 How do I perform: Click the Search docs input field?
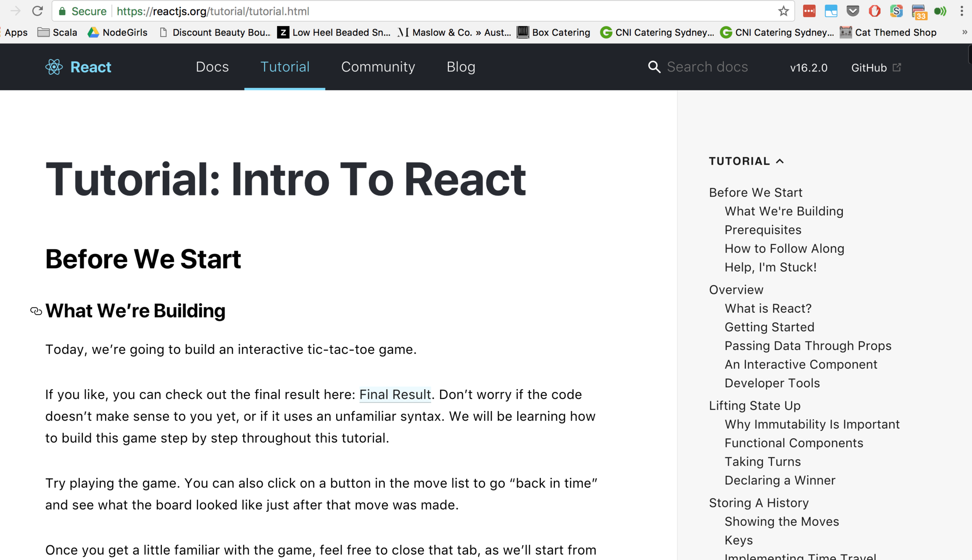tap(707, 67)
